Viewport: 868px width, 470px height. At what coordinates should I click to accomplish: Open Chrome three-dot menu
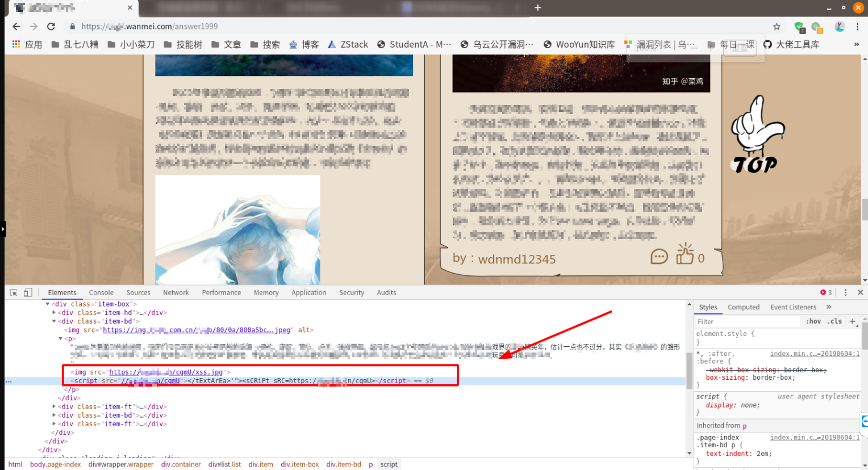coord(857,27)
